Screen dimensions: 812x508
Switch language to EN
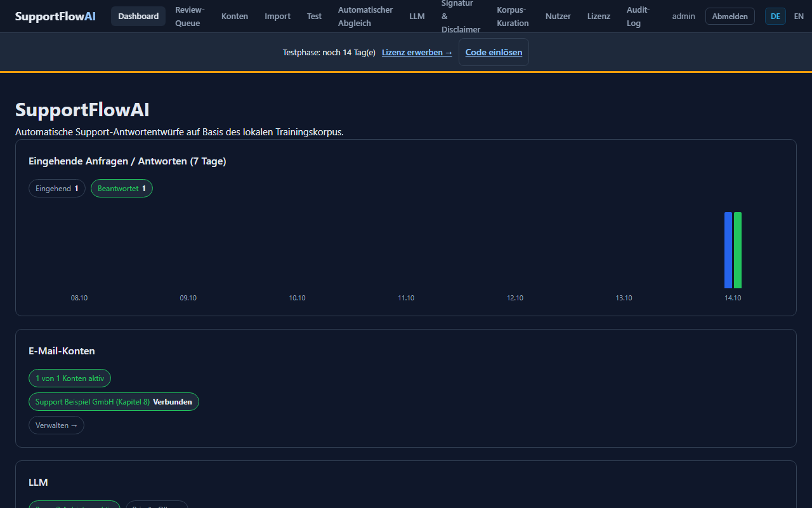click(799, 17)
